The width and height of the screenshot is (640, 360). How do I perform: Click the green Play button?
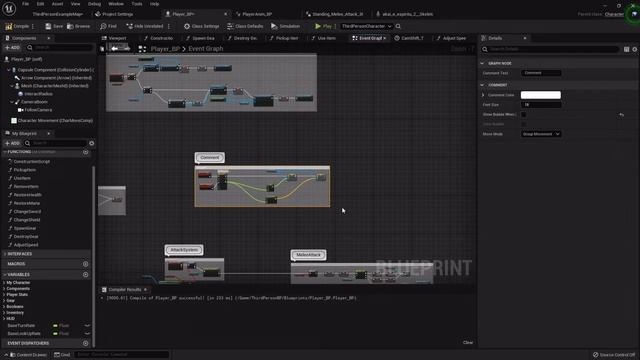323,26
